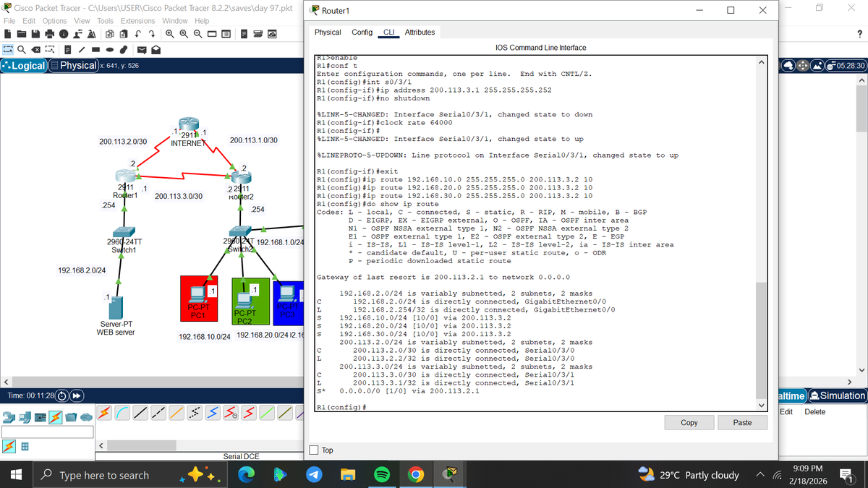Choose the Inspect magnifier tool
Image resolution: width=868 pixels, height=488 pixels.
22,49
